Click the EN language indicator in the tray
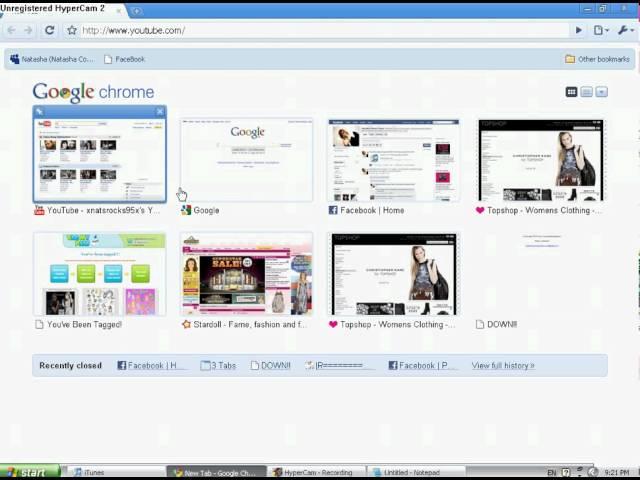 coord(551,473)
